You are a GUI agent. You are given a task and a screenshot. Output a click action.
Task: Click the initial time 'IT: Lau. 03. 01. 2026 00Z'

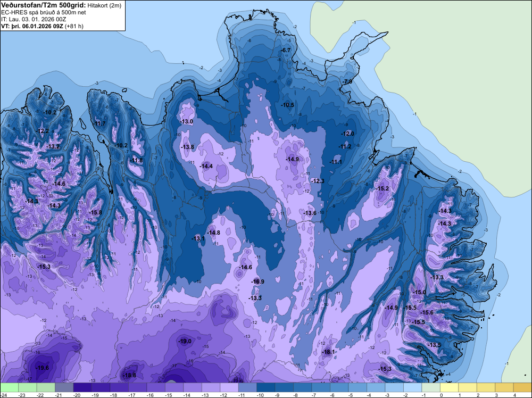tap(34, 19)
